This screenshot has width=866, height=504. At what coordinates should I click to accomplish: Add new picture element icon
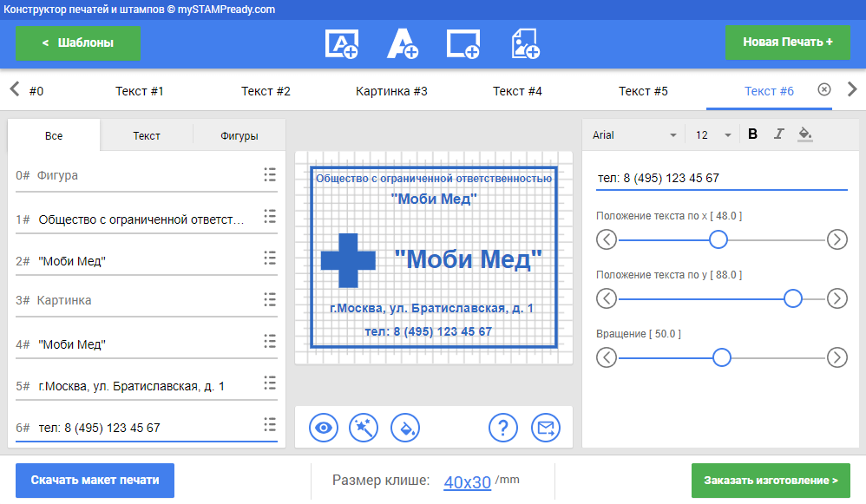point(525,43)
